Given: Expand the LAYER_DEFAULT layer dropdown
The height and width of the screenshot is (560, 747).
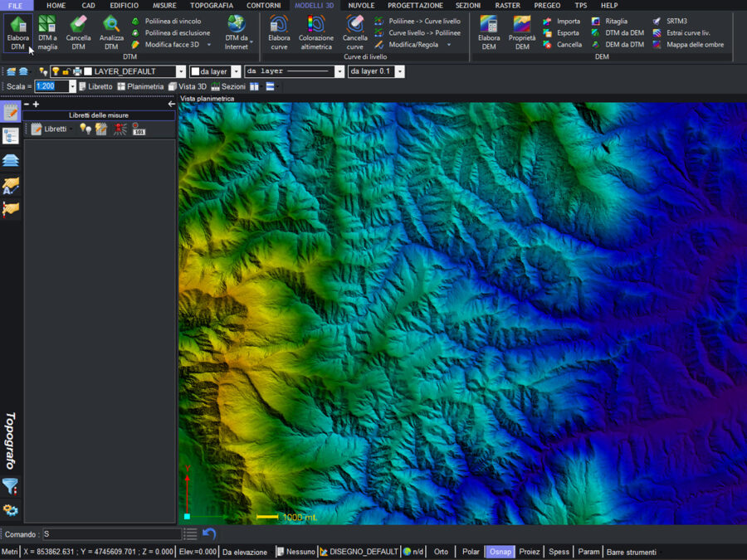Looking at the screenshot, I should [x=181, y=72].
